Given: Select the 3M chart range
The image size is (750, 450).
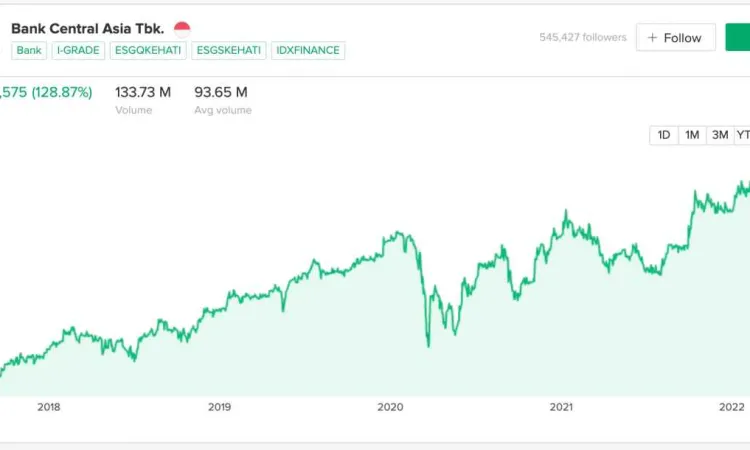Looking at the screenshot, I should point(720,135).
